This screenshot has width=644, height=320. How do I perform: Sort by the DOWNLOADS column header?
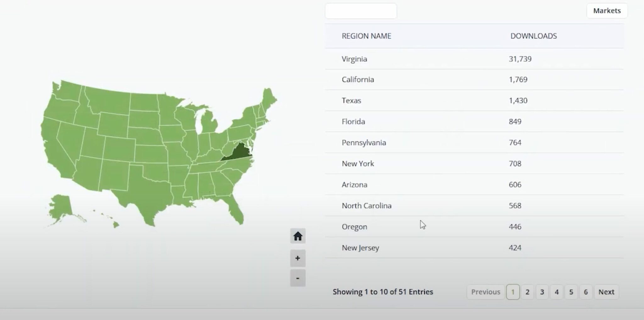pyautogui.click(x=533, y=36)
